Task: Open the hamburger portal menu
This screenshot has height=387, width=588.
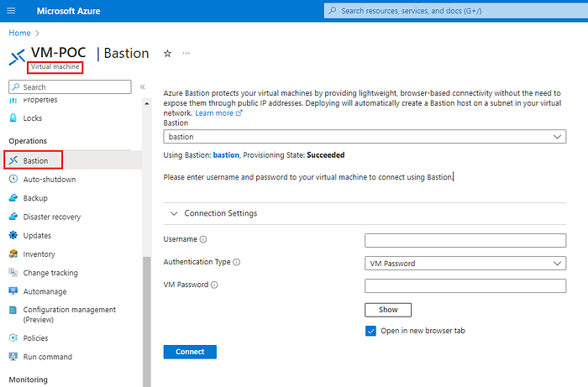Action: pos(11,10)
